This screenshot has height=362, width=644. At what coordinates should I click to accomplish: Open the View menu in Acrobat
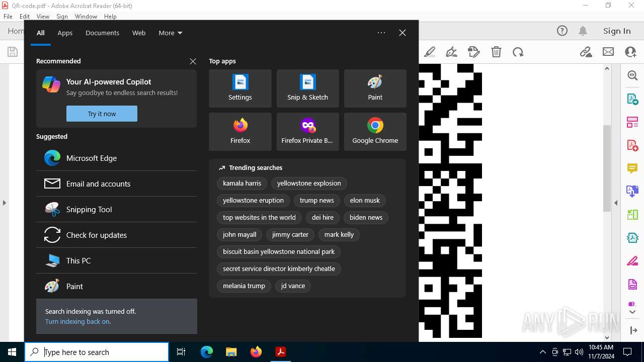point(43,17)
